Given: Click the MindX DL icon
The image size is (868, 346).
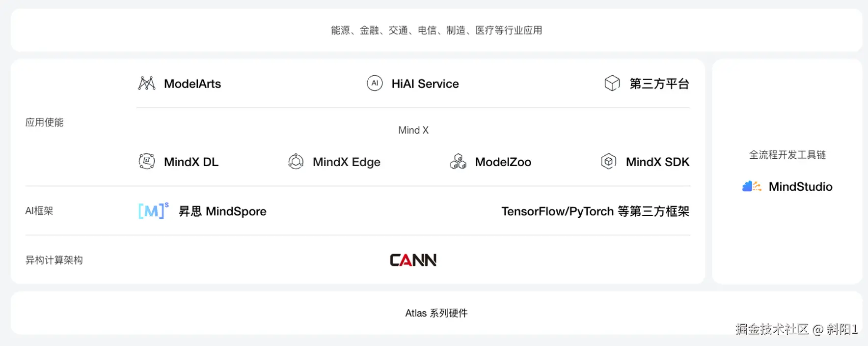Looking at the screenshot, I should (147, 161).
